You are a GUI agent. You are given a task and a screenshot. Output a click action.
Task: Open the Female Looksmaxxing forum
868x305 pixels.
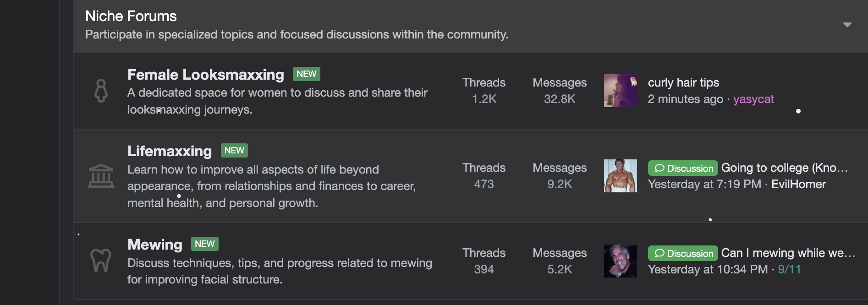(x=206, y=75)
